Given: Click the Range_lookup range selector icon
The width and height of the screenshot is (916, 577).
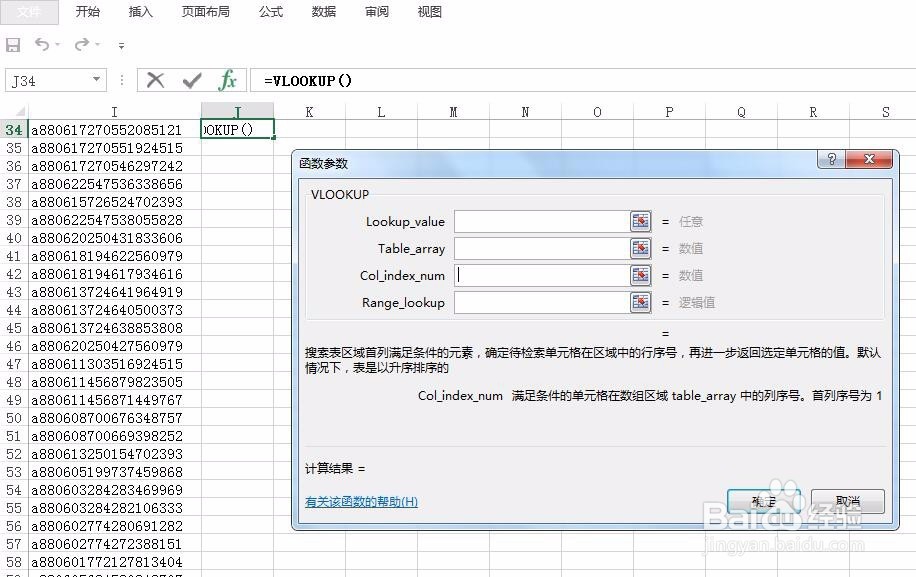Looking at the screenshot, I should point(639,302).
